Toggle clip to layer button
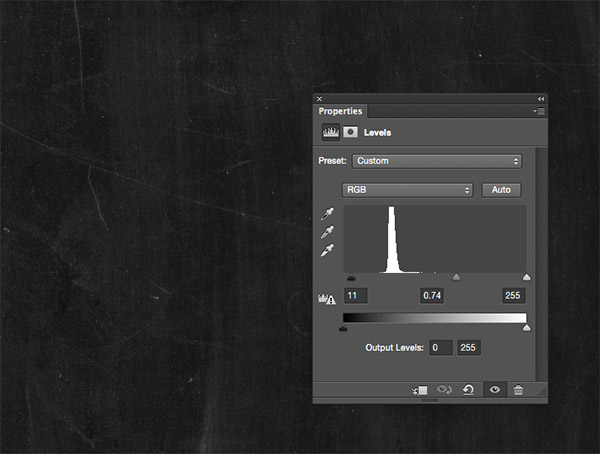 point(421,390)
